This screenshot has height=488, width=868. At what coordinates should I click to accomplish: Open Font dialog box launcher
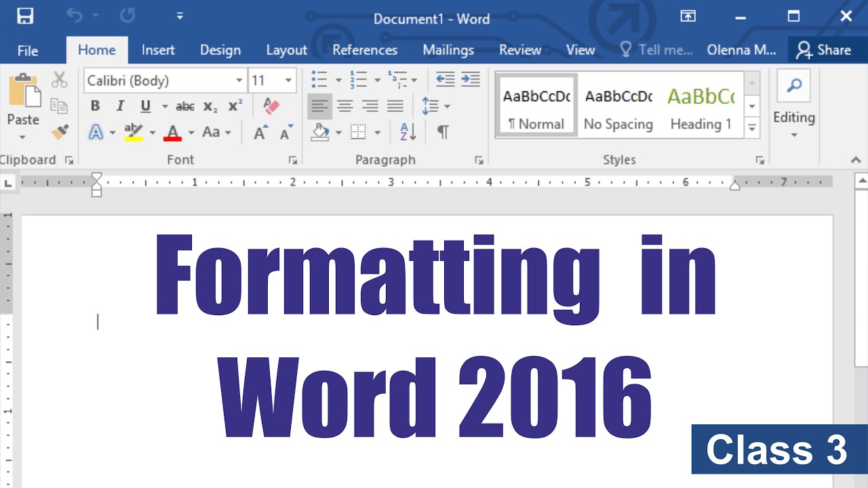click(293, 161)
